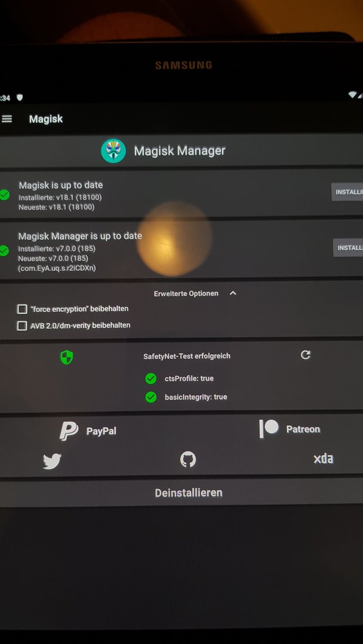Tap Install button for Magisk Manager v7.0.0
Image resolution: width=363 pixels, height=644 pixels.
(348, 247)
